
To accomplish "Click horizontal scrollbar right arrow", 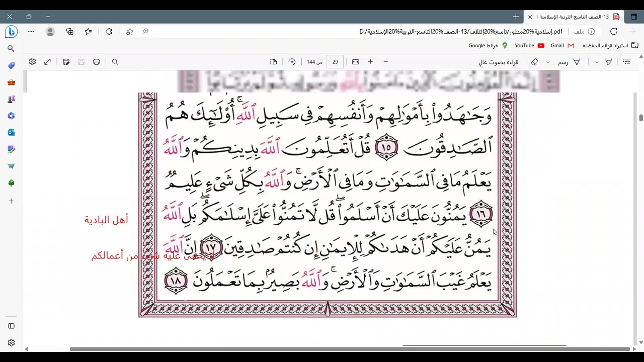I will pyautogui.click(x=634, y=349).
